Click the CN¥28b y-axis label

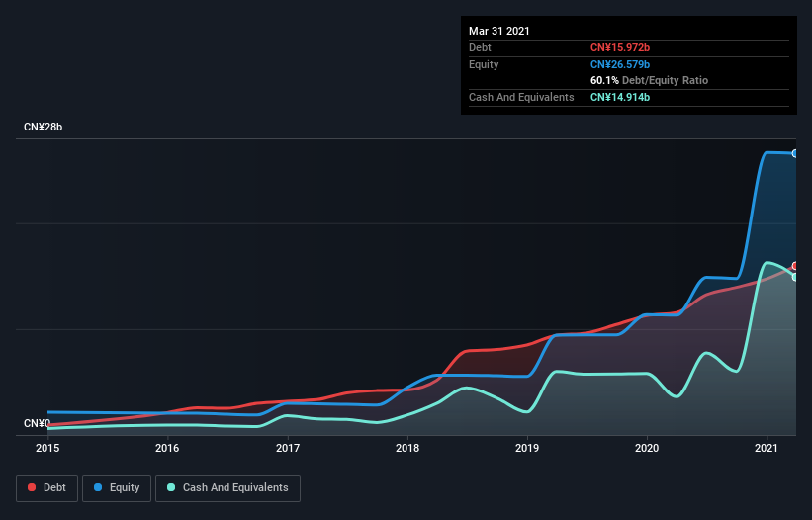pos(43,127)
